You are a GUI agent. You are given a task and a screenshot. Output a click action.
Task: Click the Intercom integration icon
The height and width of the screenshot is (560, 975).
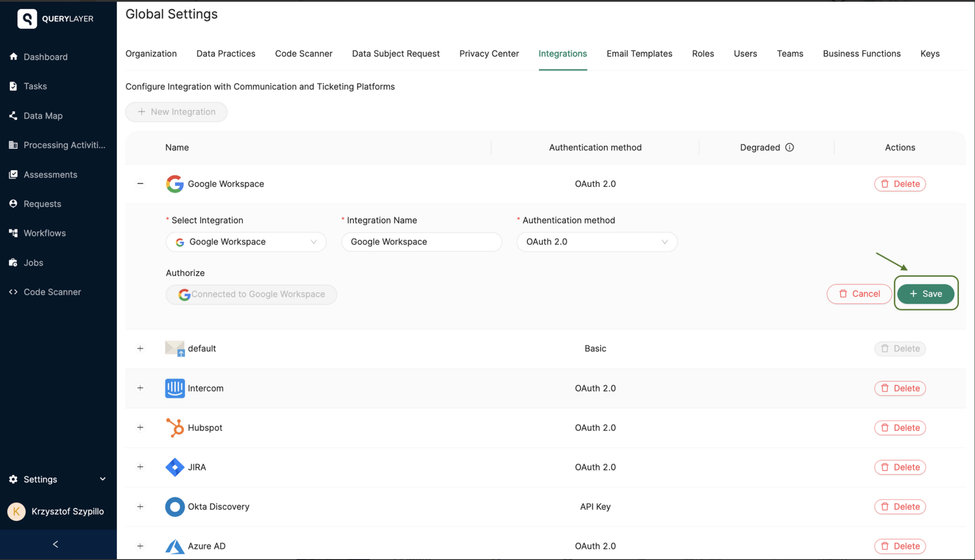pyautogui.click(x=174, y=388)
